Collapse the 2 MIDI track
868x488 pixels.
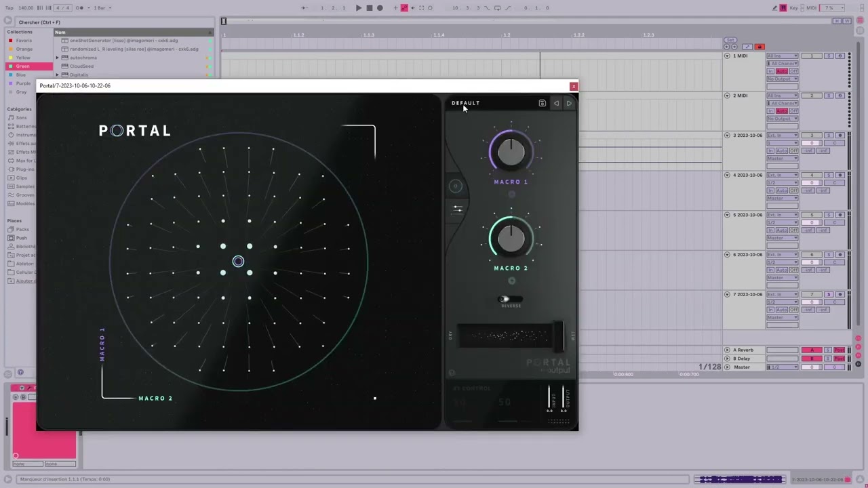click(727, 96)
